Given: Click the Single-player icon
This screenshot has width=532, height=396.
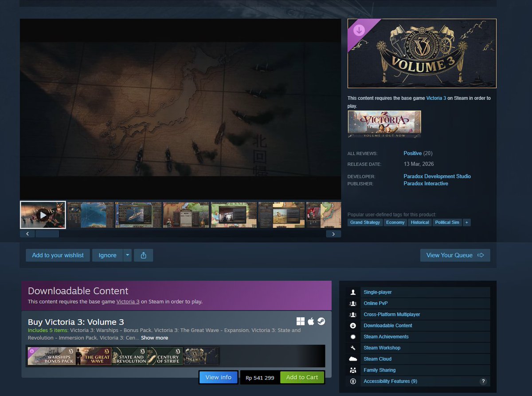Looking at the screenshot, I should click(353, 292).
